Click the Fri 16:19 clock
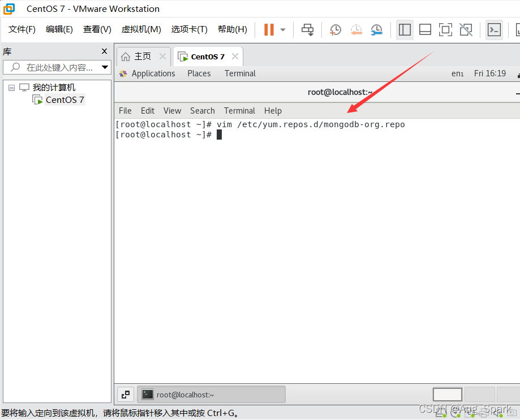The width and height of the screenshot is (520, 420). tap(490, 73)
